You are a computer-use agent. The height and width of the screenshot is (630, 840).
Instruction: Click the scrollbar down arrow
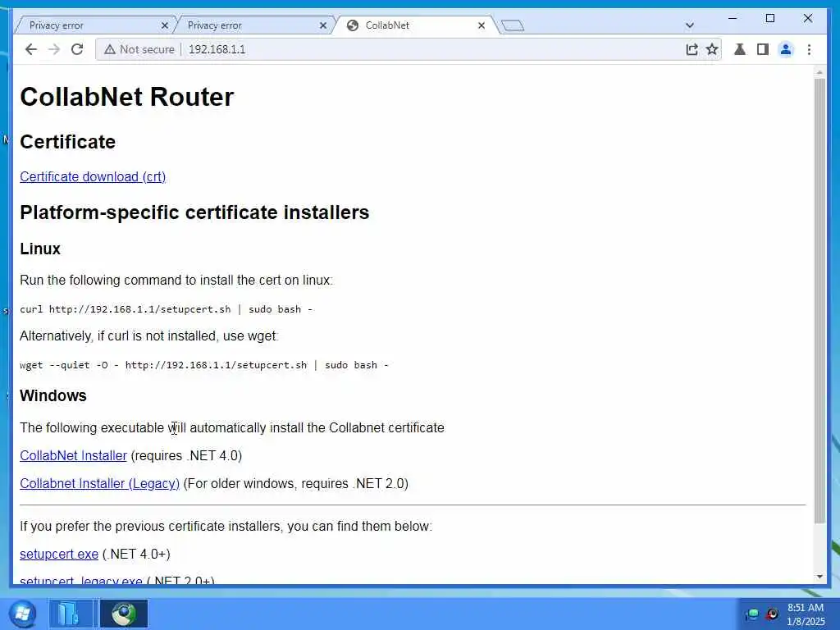pos(819,577)
